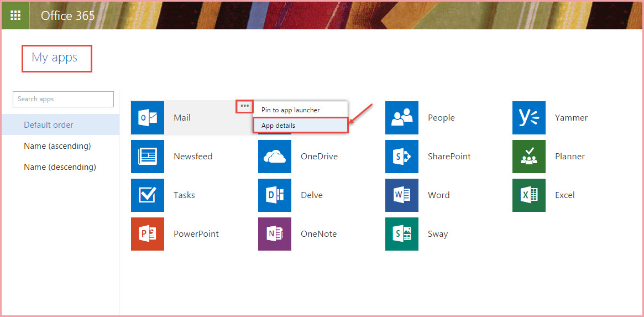
Task: Click the Word app label
Action: [439, 195]
